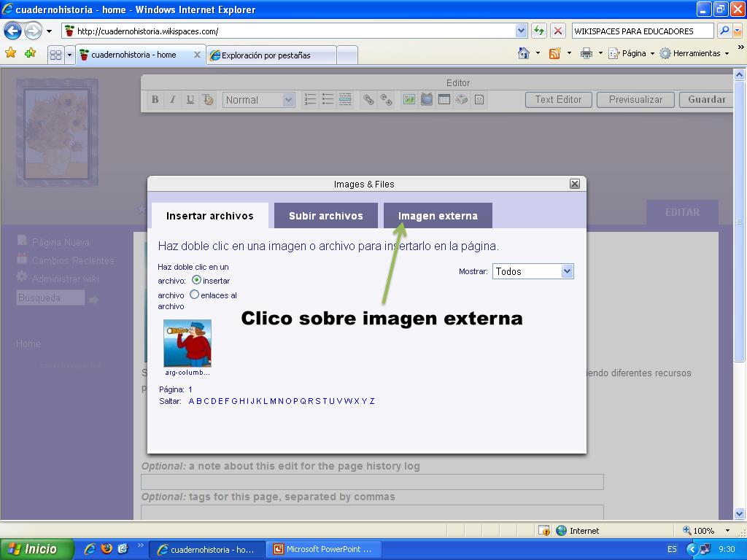Viewport: 747px width, 560px height.
Task: Click the Previsualizar button
Action: coord(635,99)
